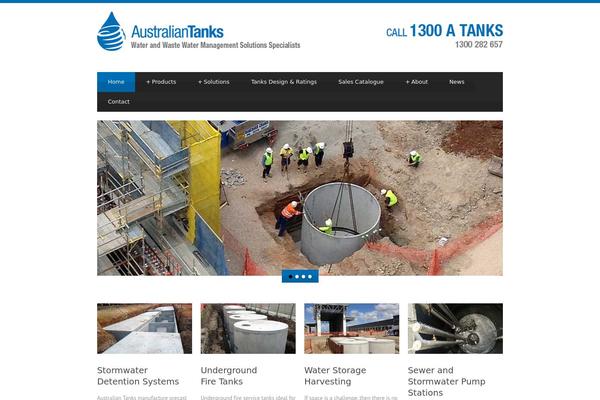Select the second slider dot
The height and width of the screenshot is (400, 600).
pyautogui.click(x=297, y=276)
